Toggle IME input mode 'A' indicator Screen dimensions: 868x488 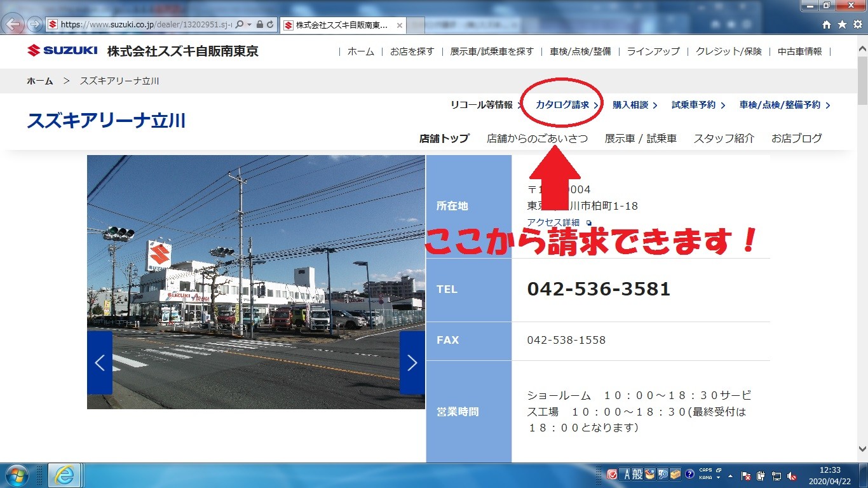pyautogui.click(x=626, y=475)
